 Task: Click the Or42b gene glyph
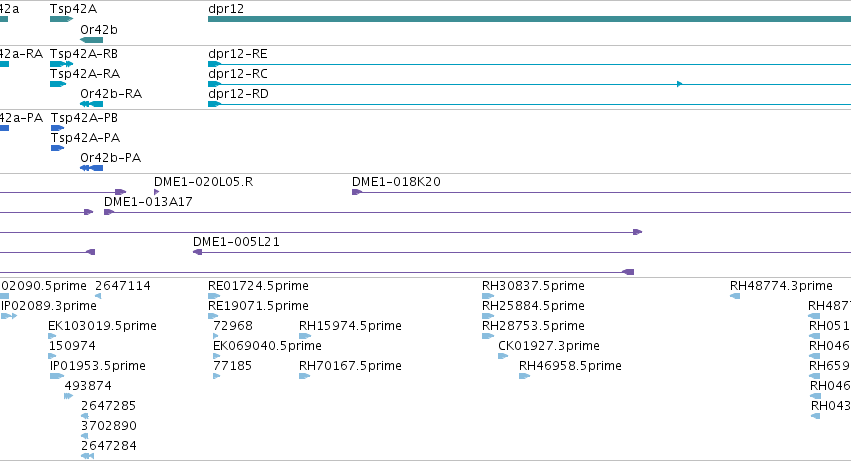click(x=91, y=40)
